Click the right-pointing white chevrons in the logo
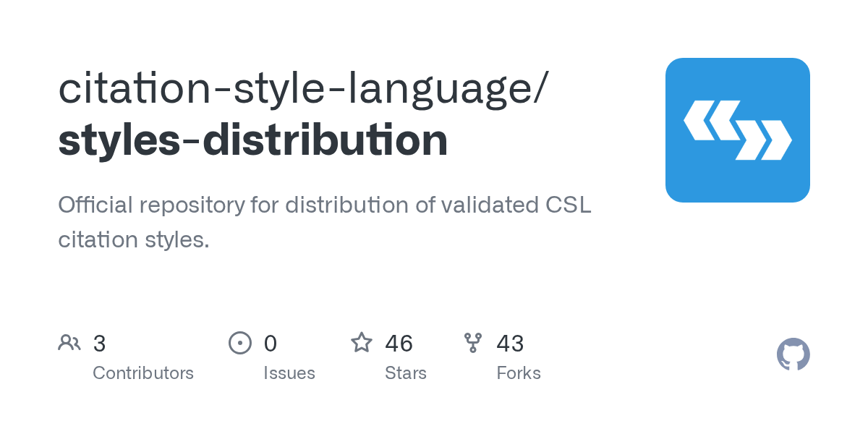This screenshot has height=434, width=868. [x=764, y=140]
